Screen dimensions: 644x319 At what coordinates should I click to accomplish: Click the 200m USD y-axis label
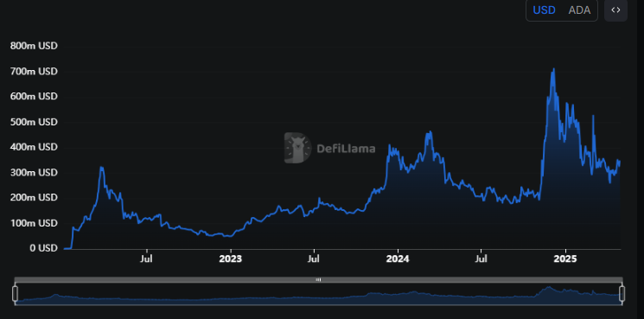coord(34,197)
